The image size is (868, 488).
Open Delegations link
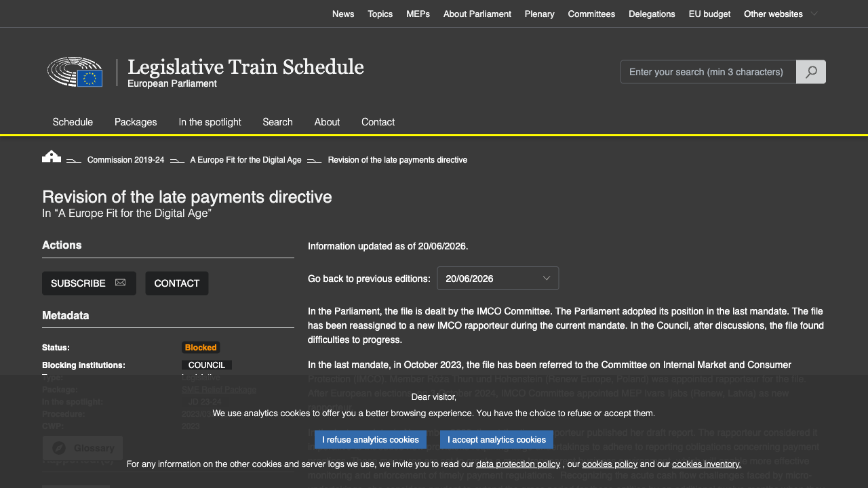tap(652, 14)
